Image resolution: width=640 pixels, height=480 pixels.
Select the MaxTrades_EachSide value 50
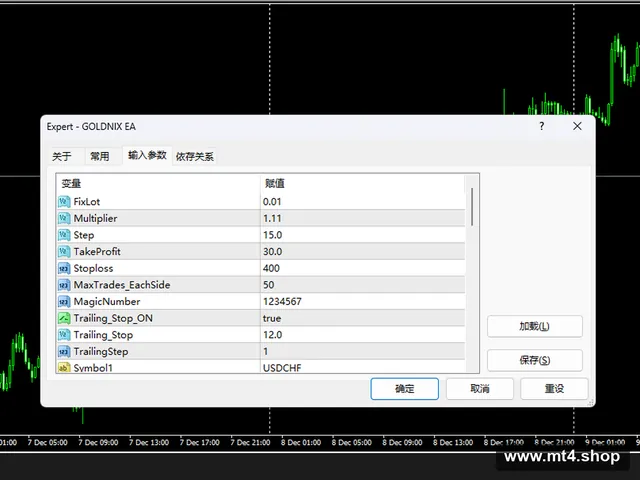click(x=269, y=285)
